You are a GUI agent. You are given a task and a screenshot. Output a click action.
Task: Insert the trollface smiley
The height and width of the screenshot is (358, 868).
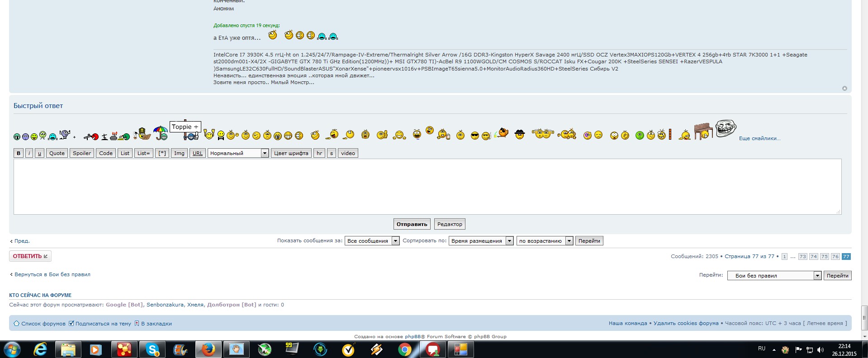tap(726, 129)
